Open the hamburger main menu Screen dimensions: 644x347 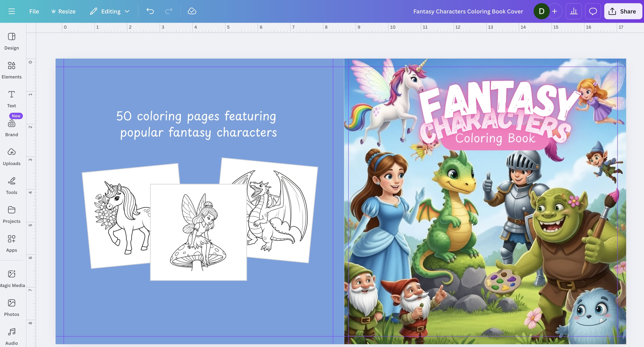[11, 11]
